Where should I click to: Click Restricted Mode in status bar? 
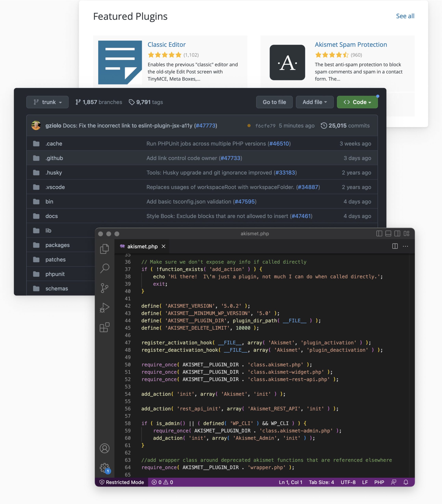click(x=122, y=482)
